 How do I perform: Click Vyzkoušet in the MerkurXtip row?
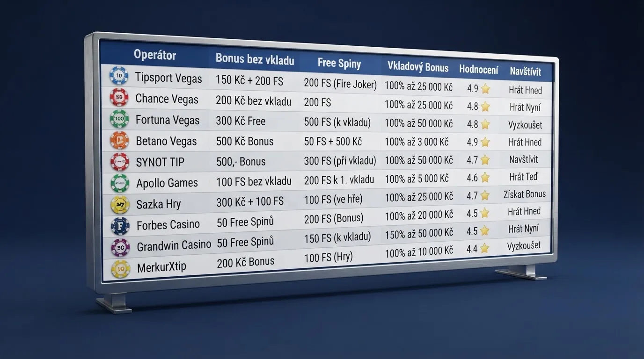tap(524, 245)
